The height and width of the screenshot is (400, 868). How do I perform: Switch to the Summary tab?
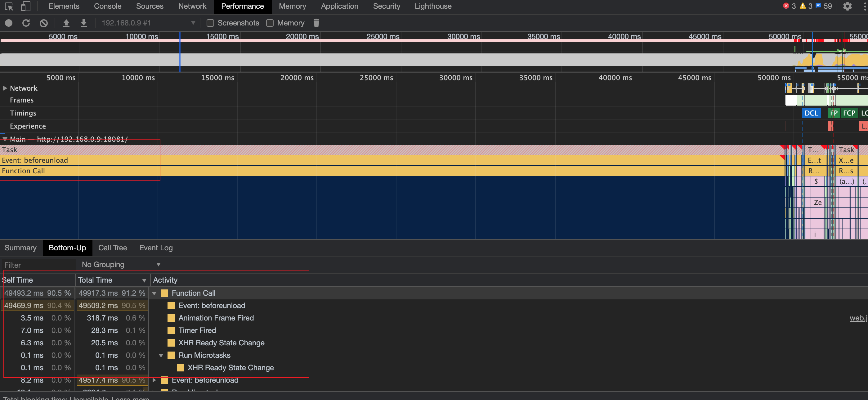pyautogui.click(x=20, y=248)
